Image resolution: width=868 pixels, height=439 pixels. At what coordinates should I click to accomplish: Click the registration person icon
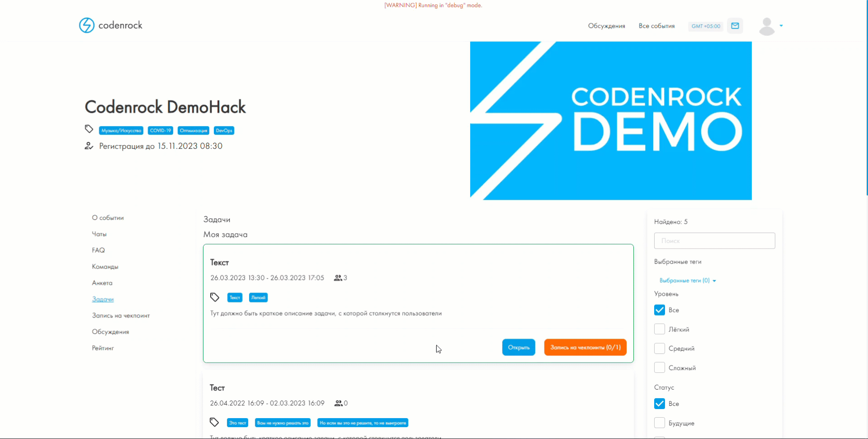point(89,146)
